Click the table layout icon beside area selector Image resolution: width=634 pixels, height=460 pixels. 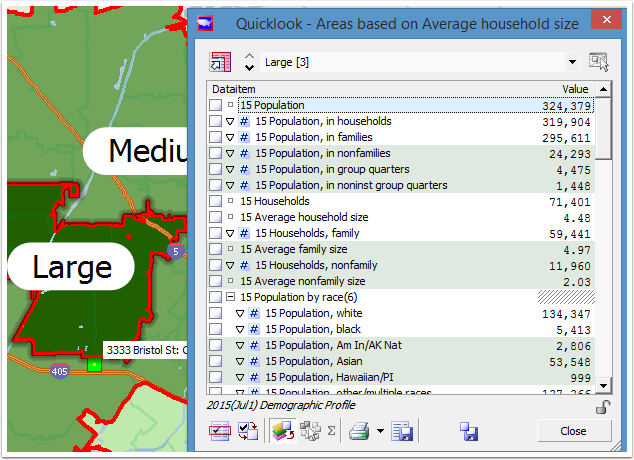point(220,62)
